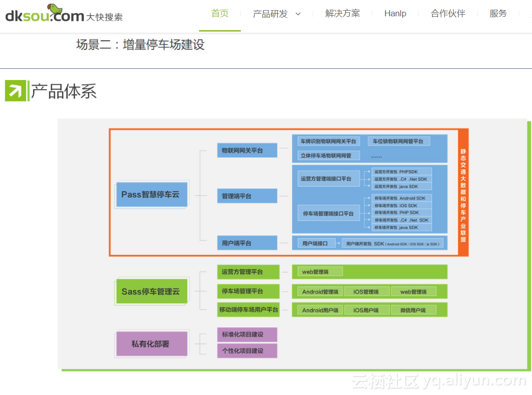This screenshot has height=395, width=532.
Task: Click the 微信用户端 box
Action: coord(413,310)
